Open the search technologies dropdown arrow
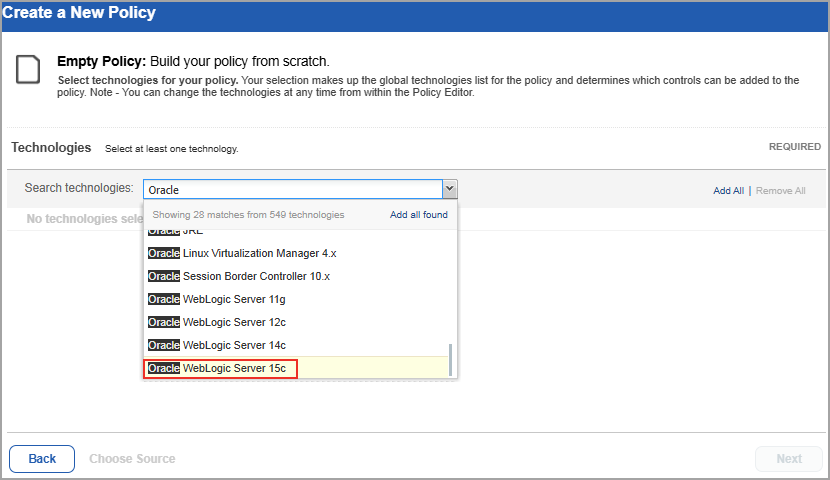 450,189
